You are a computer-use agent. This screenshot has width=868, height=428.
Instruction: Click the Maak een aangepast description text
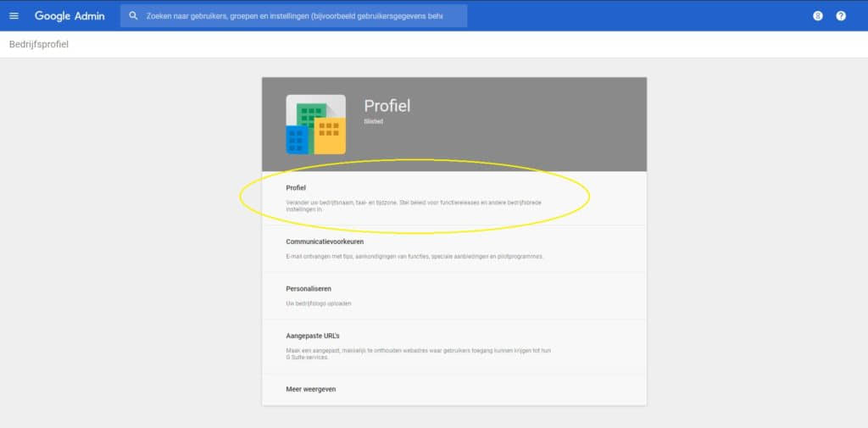point(419,353)
